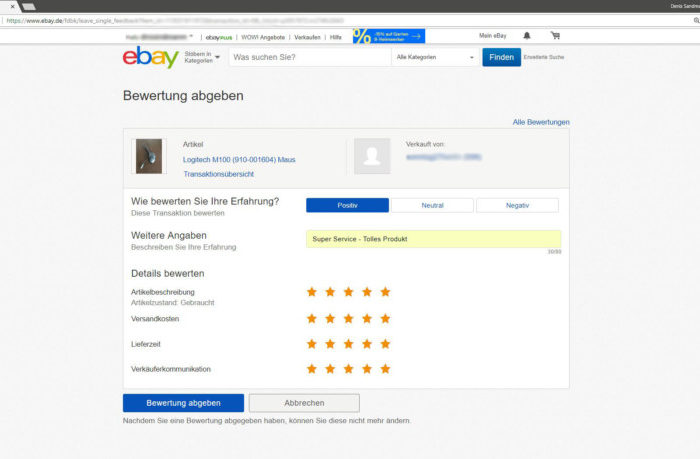
Task: Open the Alle Kategorien dropdown
Action: coord(435,57)
